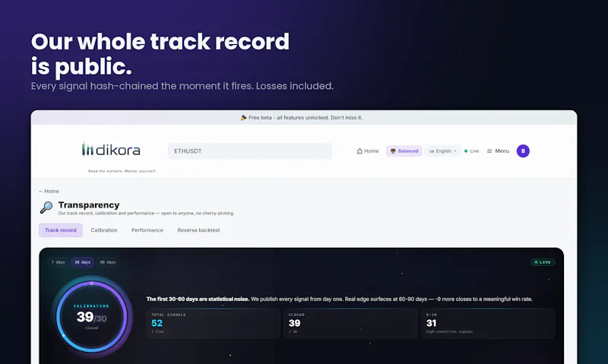Click the calibrating 39/30 progress ring

pos(92,317)
